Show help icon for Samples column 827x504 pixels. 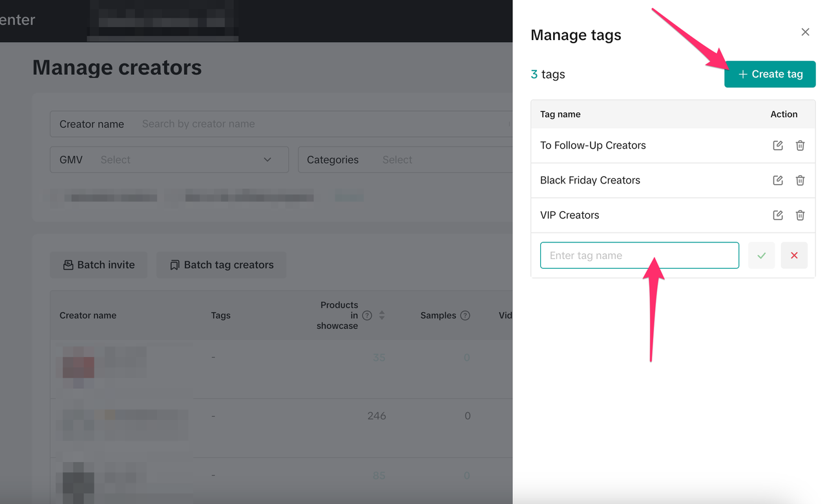(465, 315)
